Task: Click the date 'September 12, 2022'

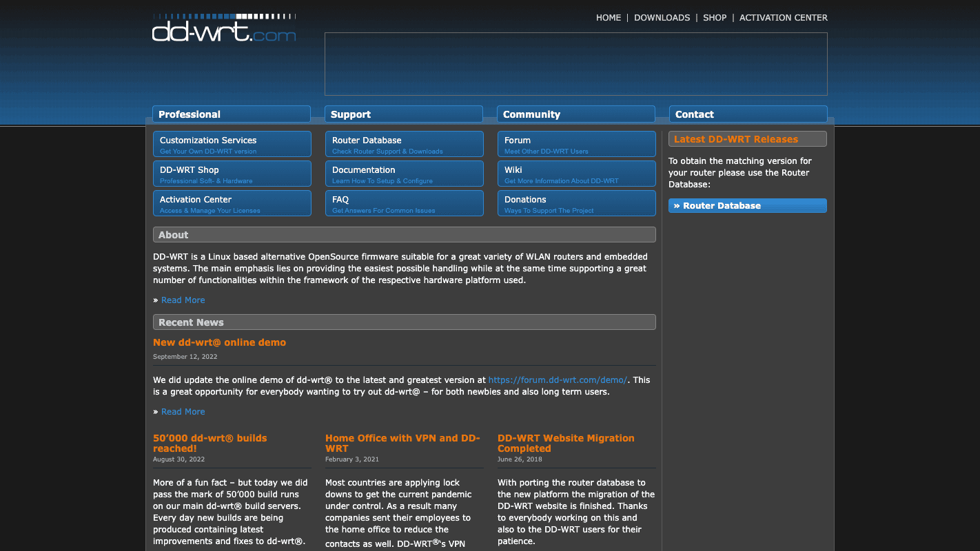Action: [x=185, y=357]
